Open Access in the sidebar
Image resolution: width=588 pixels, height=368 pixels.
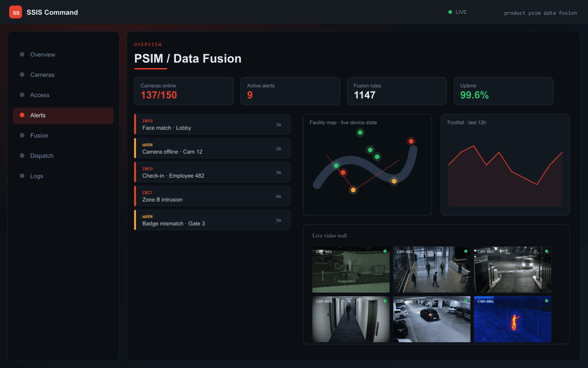tap(63, 95)
